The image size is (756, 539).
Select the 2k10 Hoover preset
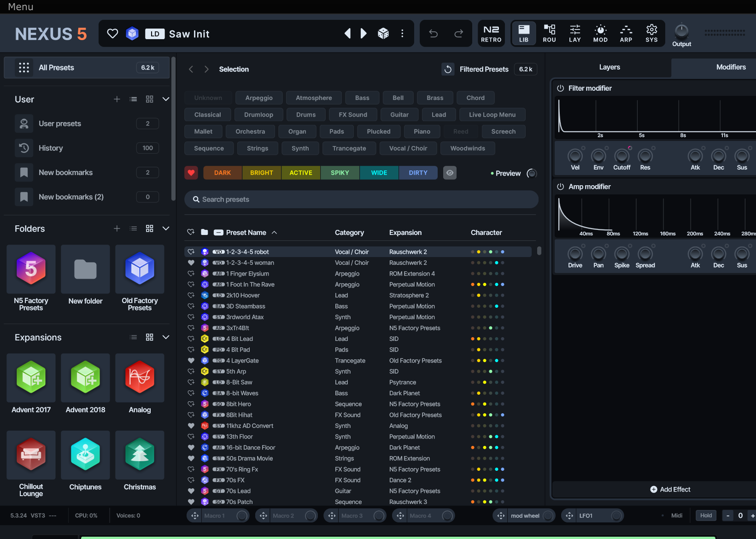pyautogui.click(x=358, y=295)
